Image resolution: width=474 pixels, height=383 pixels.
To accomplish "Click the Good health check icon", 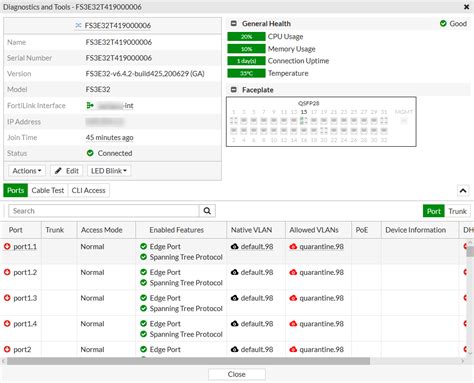I will pos(443,23).
